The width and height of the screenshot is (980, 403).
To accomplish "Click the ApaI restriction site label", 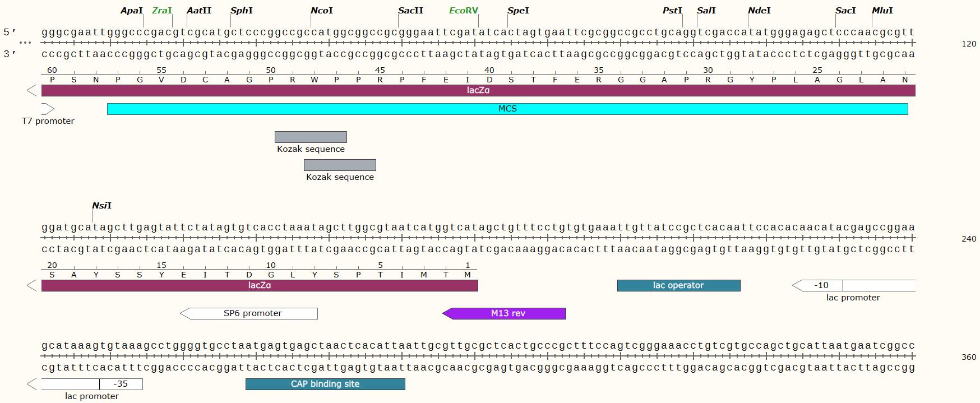I will coord(132,11).
